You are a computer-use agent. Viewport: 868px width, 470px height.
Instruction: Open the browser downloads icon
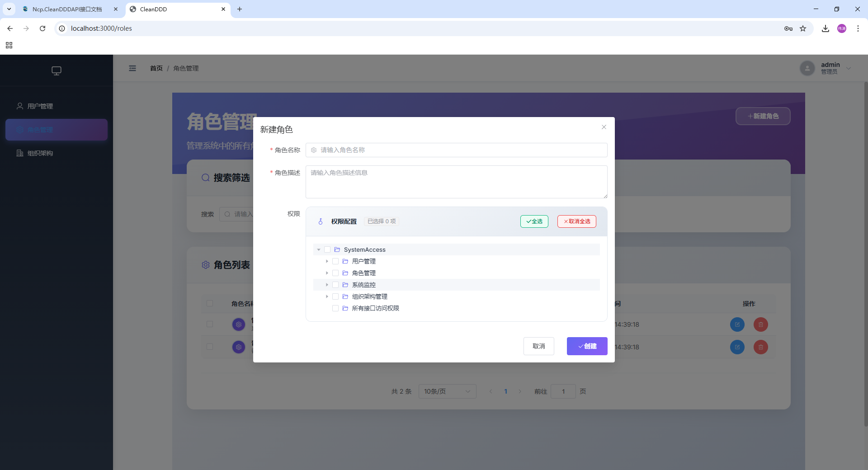tap(826, 28)
